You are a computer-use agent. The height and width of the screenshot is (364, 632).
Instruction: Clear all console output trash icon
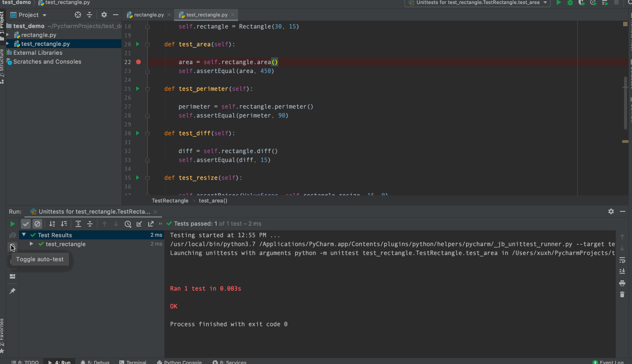[622, 295]
